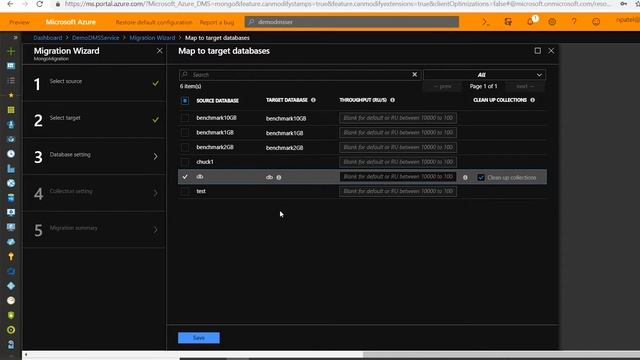Open step 1 Select source
This screenshot has width=640, height=360.
point(94,83)
